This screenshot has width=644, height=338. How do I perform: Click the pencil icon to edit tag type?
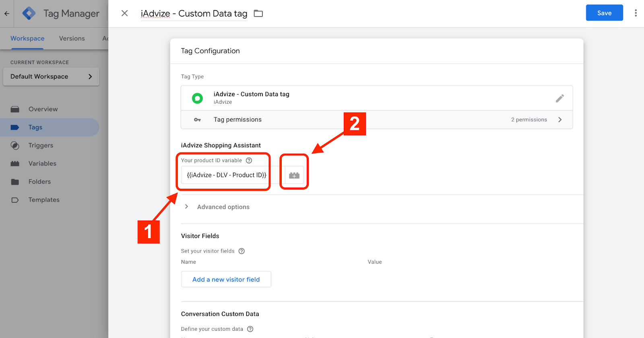559,98
